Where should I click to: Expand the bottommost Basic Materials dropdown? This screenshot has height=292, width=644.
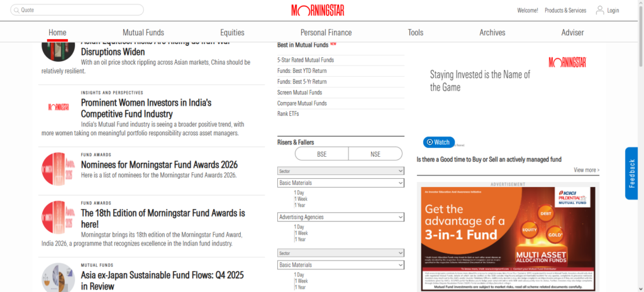(x=341, y=265)
